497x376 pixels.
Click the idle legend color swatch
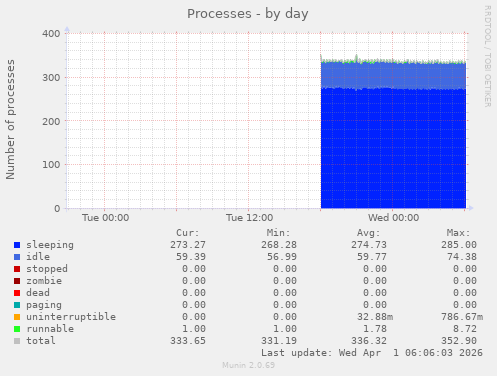click(x=17, y=257)
